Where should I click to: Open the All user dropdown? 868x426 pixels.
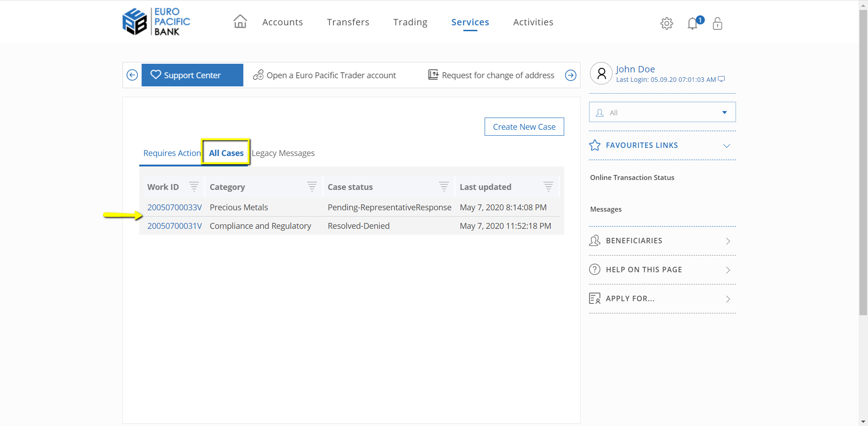tap(662, 112)
